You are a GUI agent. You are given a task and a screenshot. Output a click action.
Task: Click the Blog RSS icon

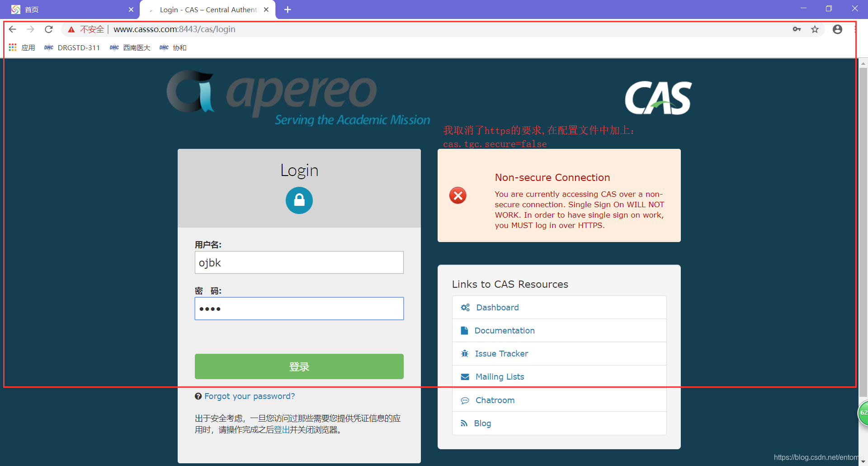464,423
